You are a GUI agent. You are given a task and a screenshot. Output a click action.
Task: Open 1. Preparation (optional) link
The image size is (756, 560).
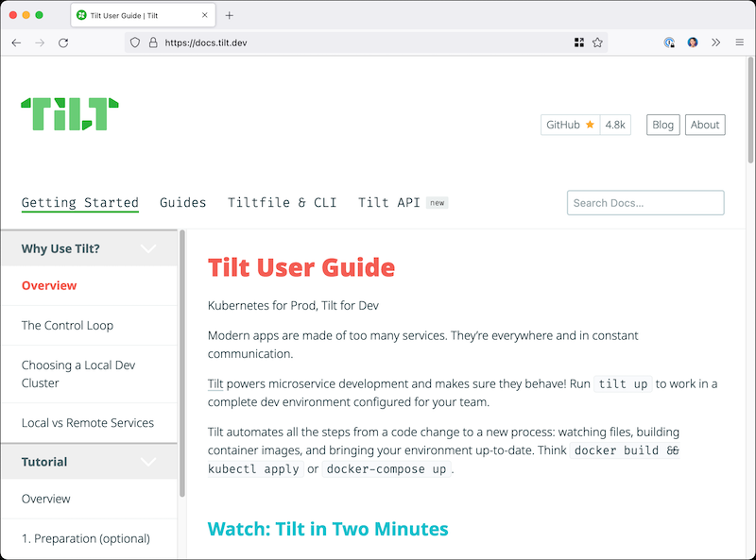coord(86,538)
